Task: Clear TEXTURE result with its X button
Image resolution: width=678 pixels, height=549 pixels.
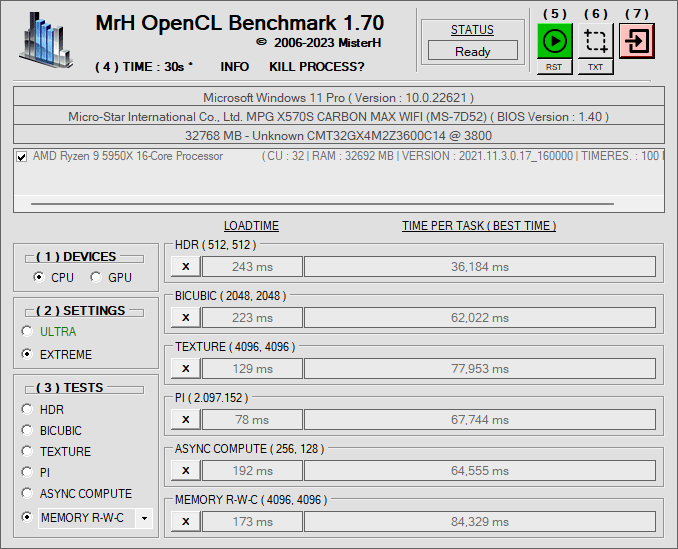Action: click(x=186, y=369)
